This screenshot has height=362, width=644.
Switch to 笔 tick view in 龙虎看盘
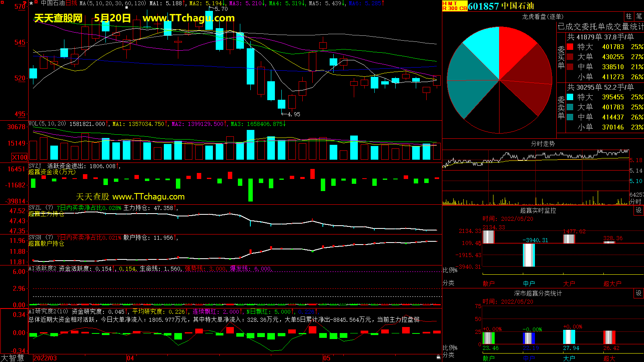639,16
